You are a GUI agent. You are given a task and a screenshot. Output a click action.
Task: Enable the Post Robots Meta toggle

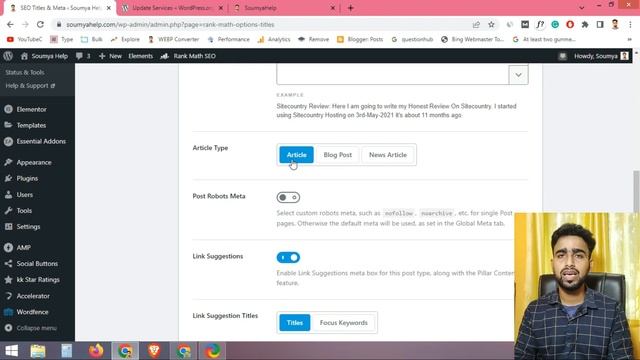pos(288,198)
